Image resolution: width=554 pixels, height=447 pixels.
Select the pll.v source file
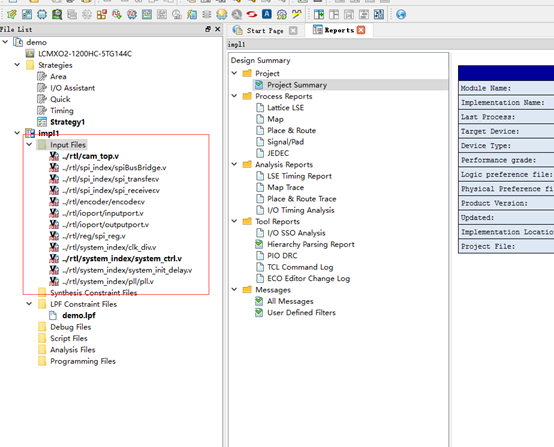(108, 281)
